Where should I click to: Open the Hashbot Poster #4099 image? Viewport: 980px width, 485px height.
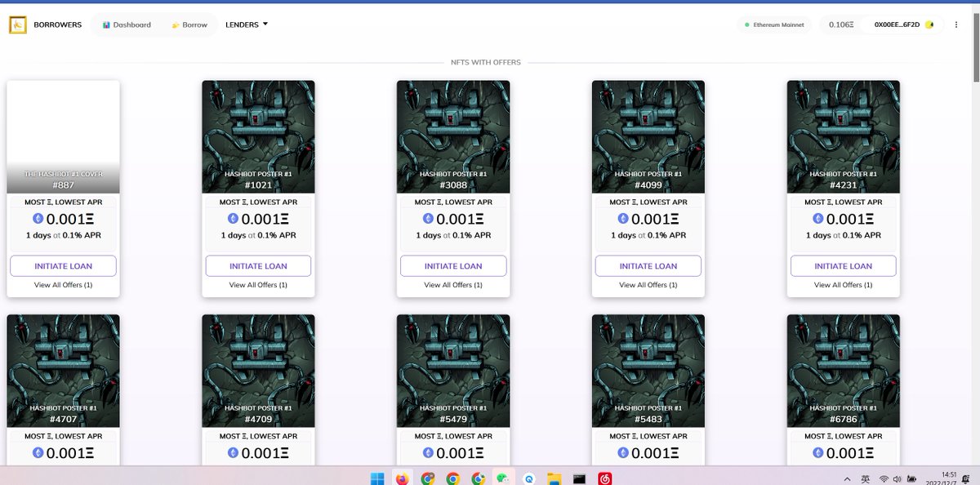(648, 136)
